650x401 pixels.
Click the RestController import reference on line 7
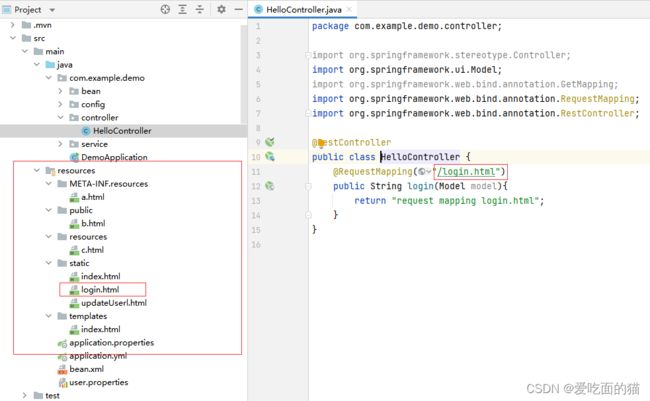pos(597,113)
